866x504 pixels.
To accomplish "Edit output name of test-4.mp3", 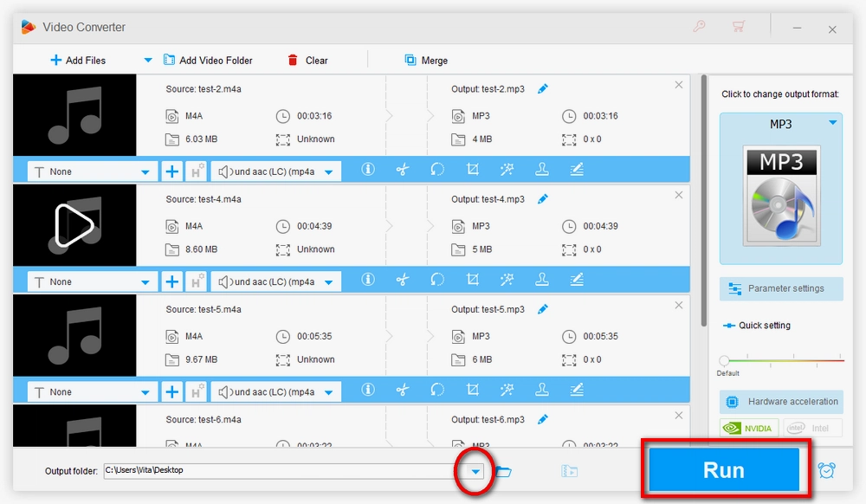I will click(x=543, y=198).
